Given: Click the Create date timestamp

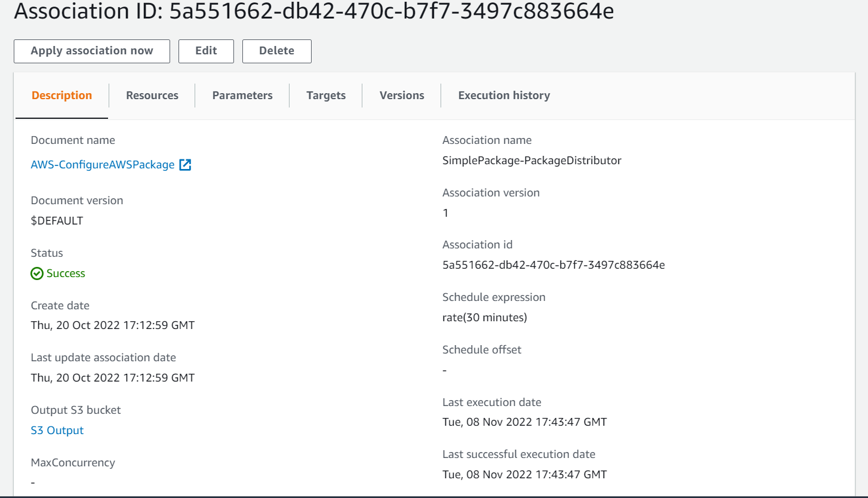Looking at the screenshot, I should (x=113, y=325).
